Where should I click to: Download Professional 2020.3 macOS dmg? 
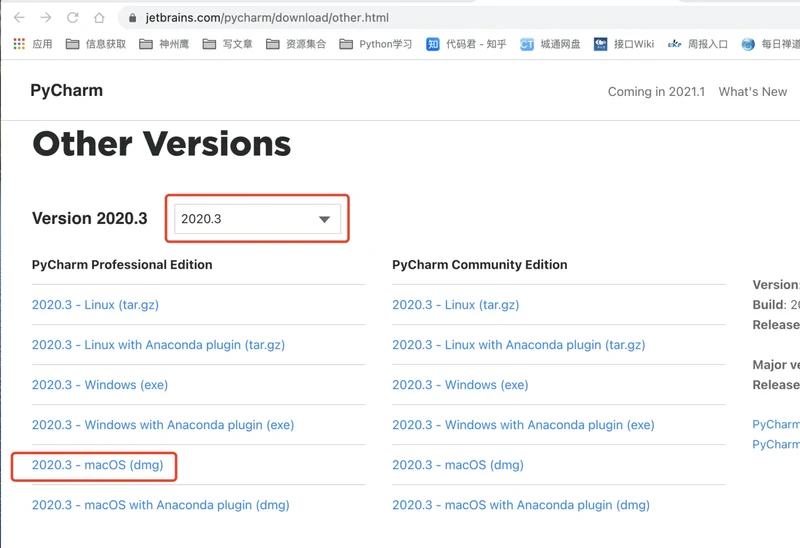pos(97,465)
